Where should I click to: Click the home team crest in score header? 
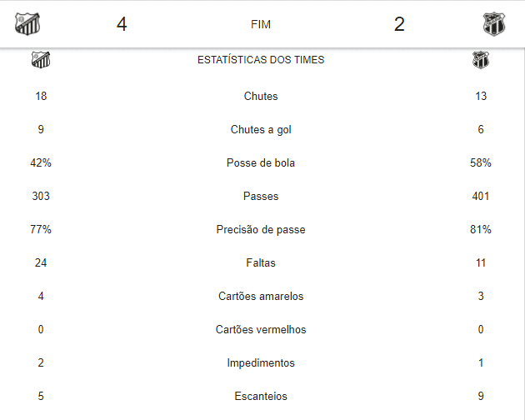[27, 24]
